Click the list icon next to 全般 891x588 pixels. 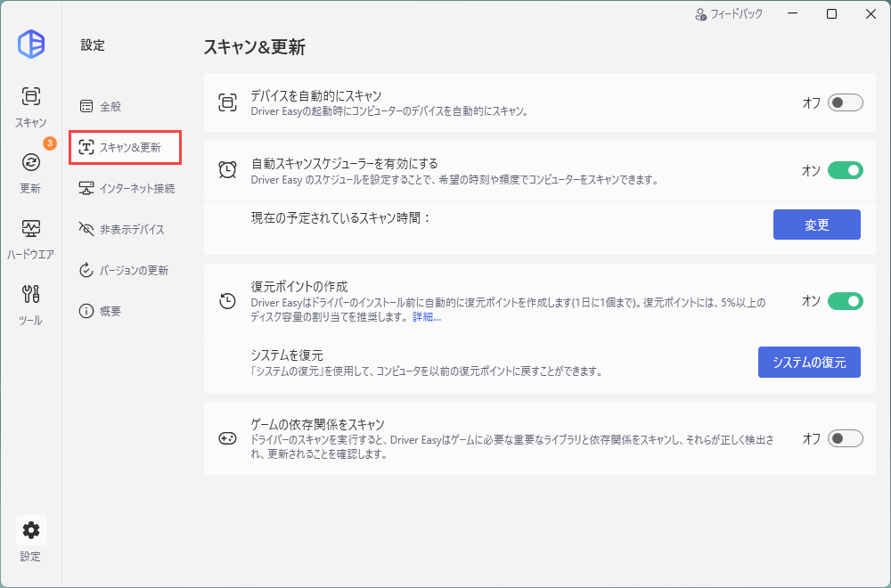86,106
